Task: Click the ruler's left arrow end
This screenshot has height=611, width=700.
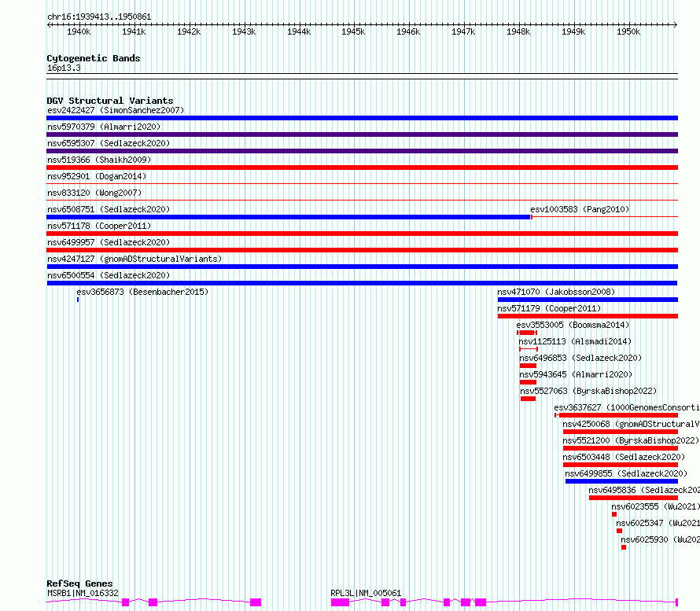Action: pos(49,25)
